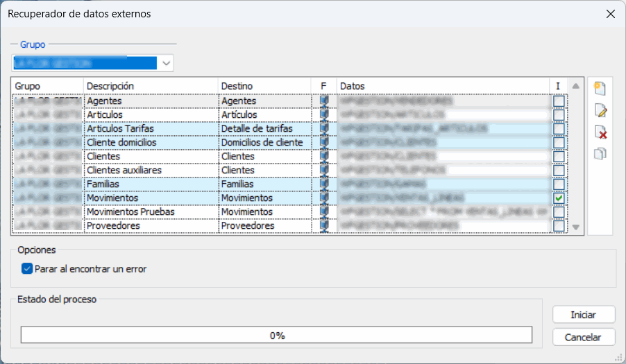The width and height of the screenshot is (626, 364).
Task: Click the edit record pencil icon
Action: pos(600,110)
